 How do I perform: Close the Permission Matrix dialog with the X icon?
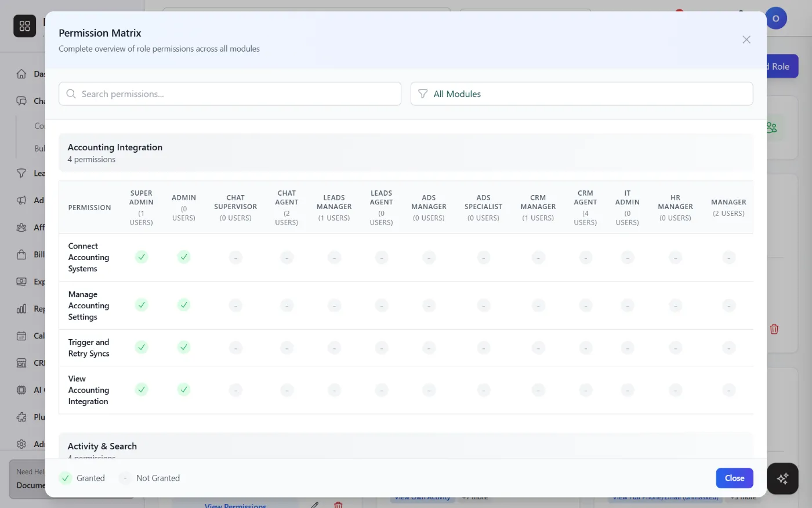(x=746, y=39)
